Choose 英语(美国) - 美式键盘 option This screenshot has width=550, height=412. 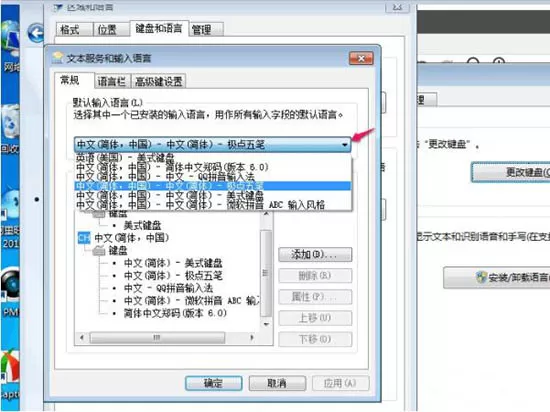(x=213, y=157)
